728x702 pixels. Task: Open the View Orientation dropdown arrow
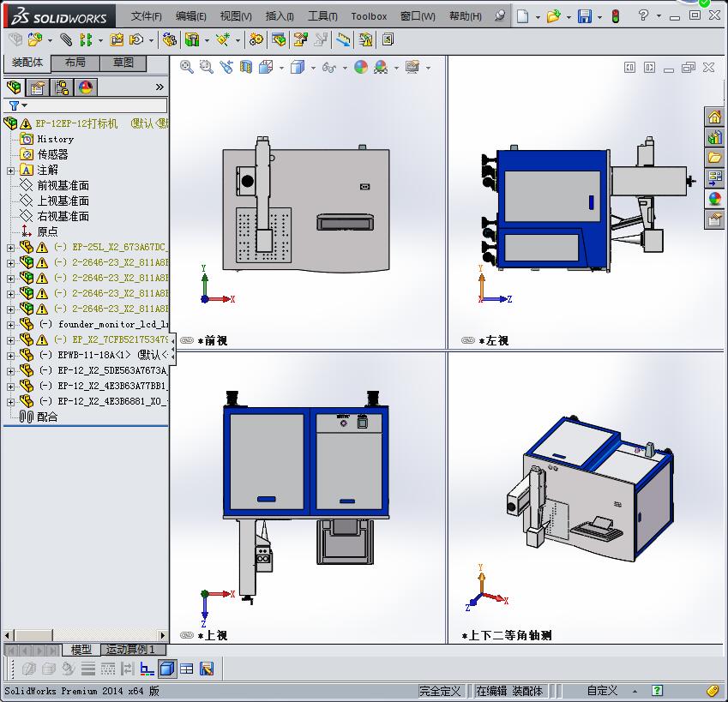click(x=282, y=69)
